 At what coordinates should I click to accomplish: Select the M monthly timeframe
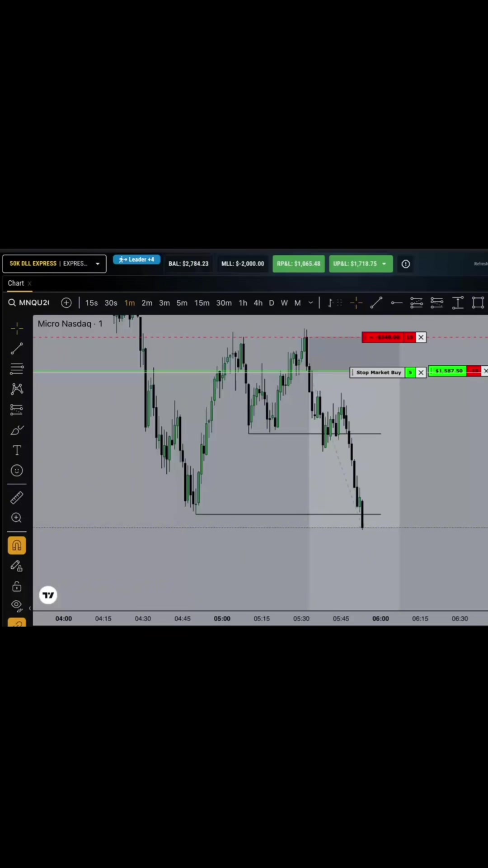point(297,303)
